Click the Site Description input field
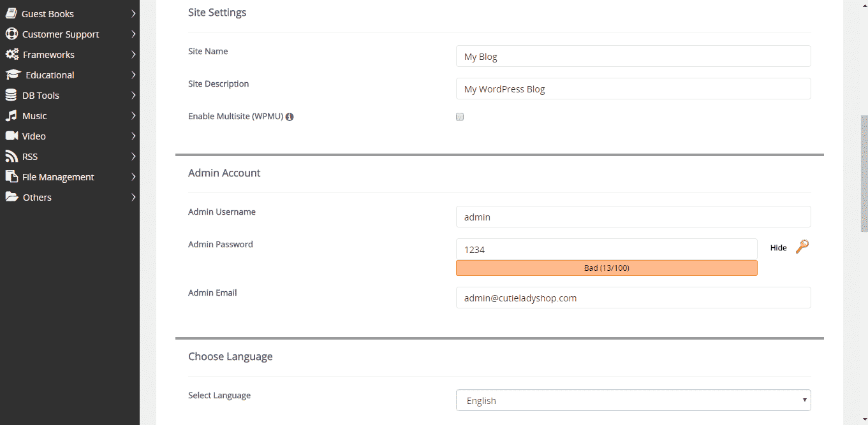Image resolution: width=868 pixels, height=425 pixels. click(633, 89)
